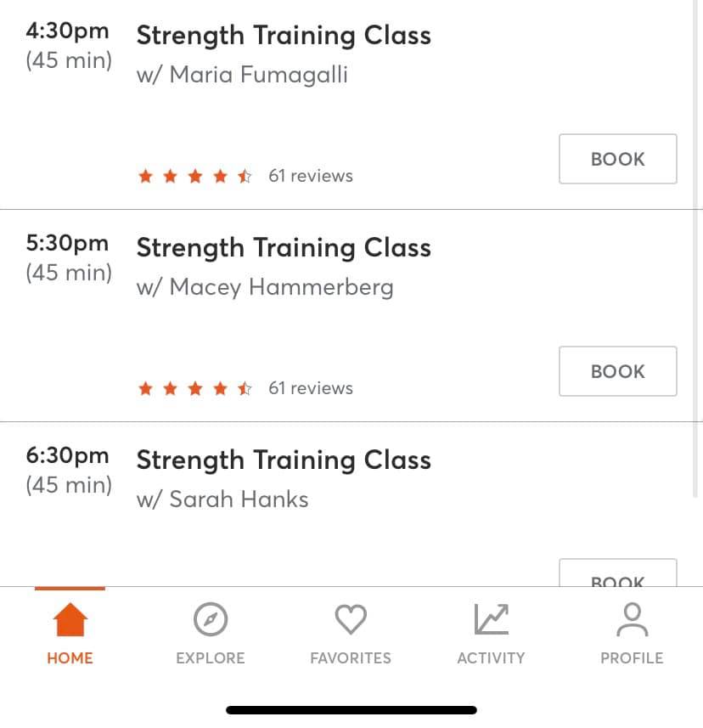Click star rating under Maria Fumagalli's class
Viewport: 703px width, 728px height.
tap(195, 177)
